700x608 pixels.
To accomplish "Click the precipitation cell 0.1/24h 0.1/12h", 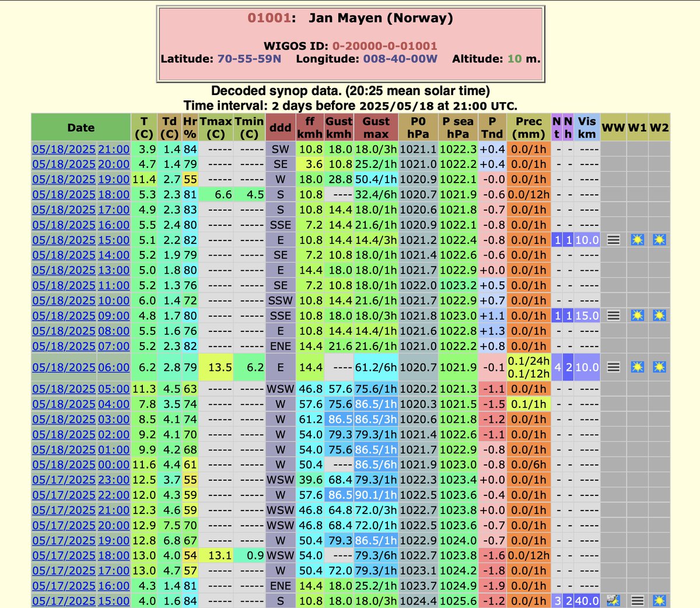I will pyautogui.click(x=528, y=368).
